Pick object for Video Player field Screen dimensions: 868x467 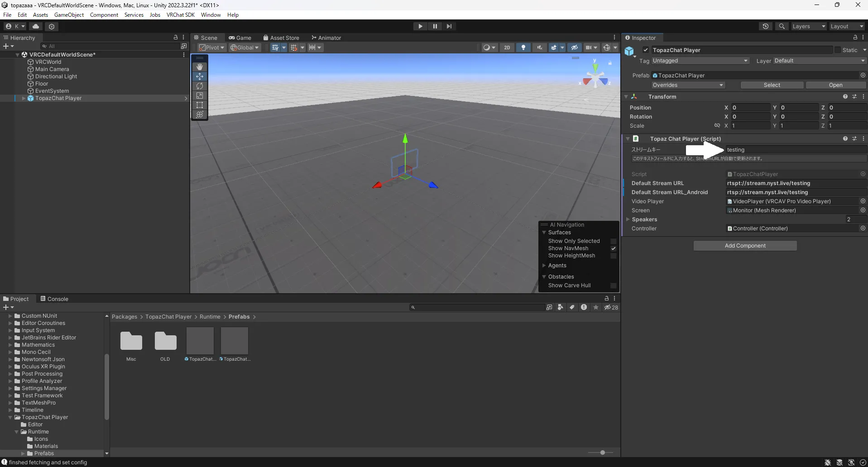tap(863, 201)
